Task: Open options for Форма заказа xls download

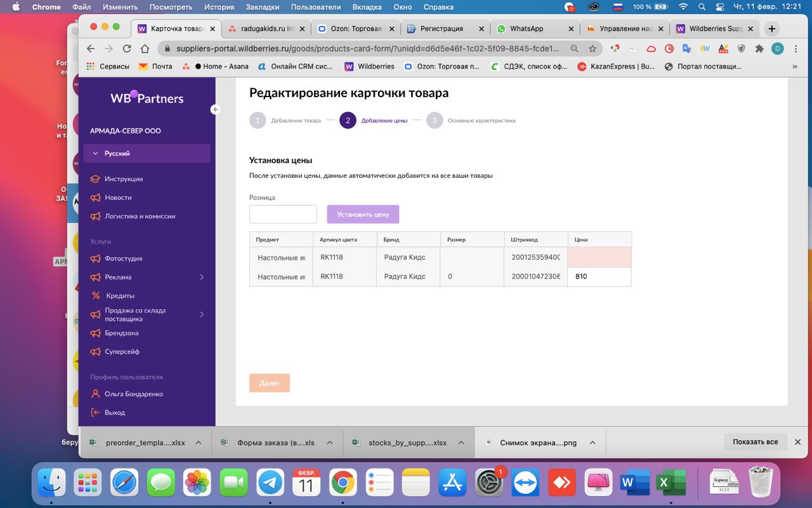Action: pyautogui.click(x=329, y=443)
